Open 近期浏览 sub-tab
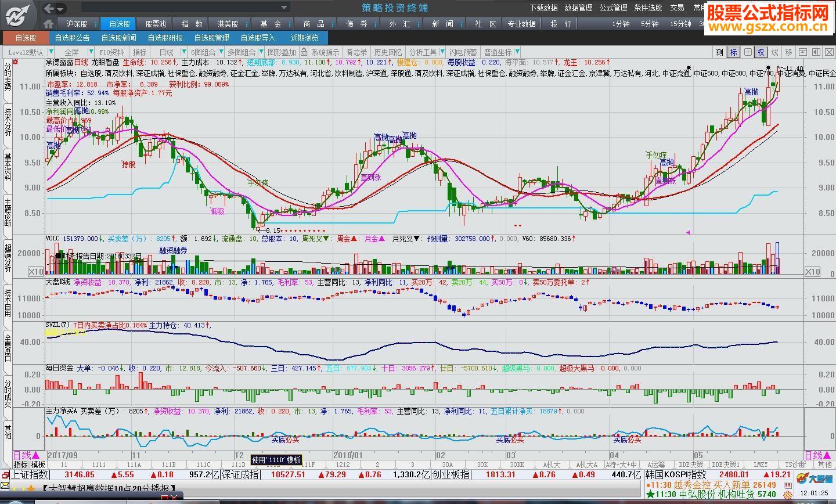The width and height of the screenshot is (836, 504). click(x=305, y=38)
